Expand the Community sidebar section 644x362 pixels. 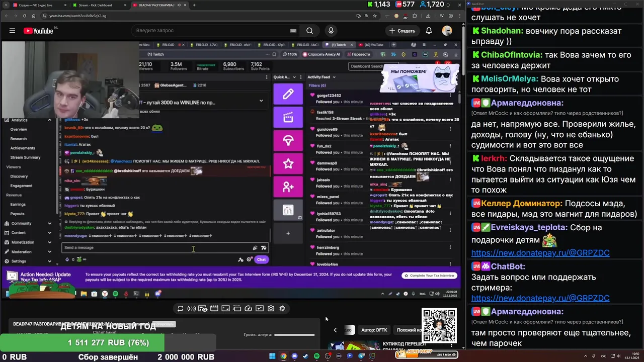click(49, 223)
